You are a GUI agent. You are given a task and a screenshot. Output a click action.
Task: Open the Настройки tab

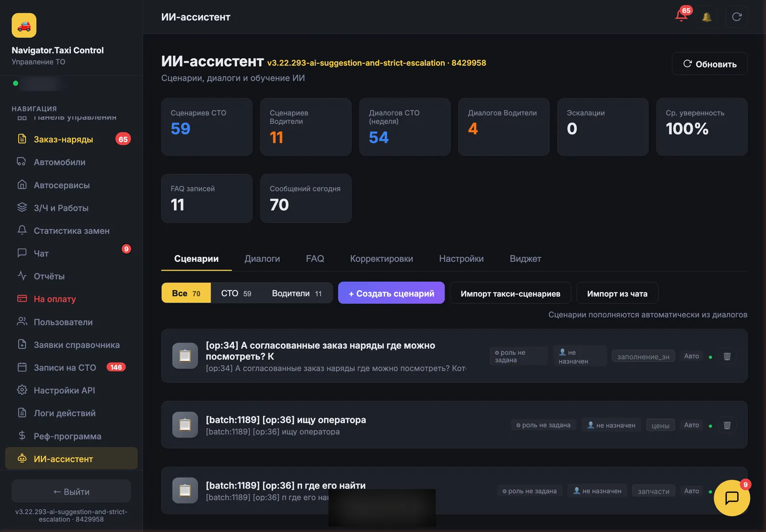pyautogui.click(x=462, y=259)
